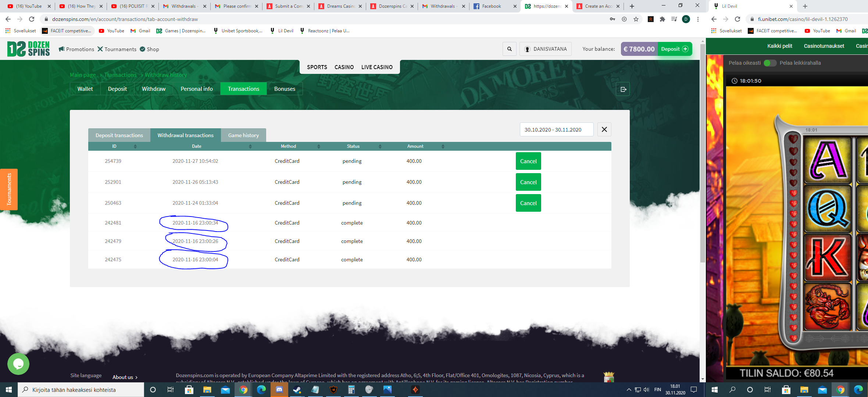
Task: Open the orange Tournaments side tab
Action: (x=9, y=189)
